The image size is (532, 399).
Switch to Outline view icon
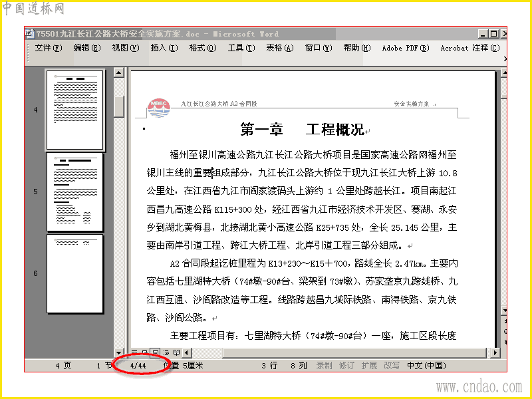point(166,353)
